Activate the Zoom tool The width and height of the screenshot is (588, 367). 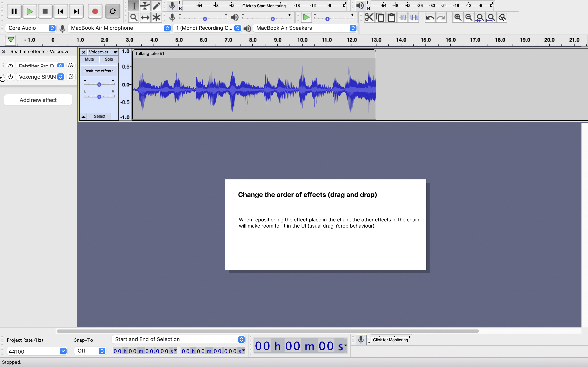pyautogui.click(x=134, y=17)
